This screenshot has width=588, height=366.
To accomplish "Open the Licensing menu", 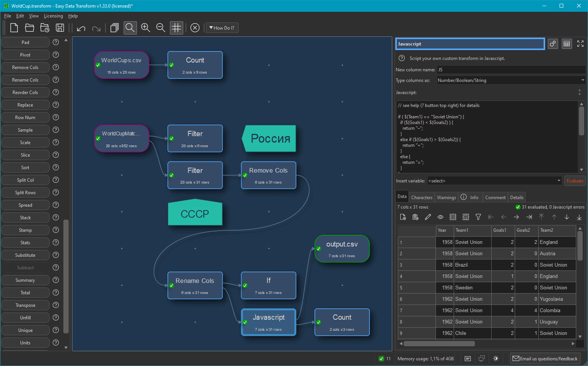I will click(x=53, y=16).
